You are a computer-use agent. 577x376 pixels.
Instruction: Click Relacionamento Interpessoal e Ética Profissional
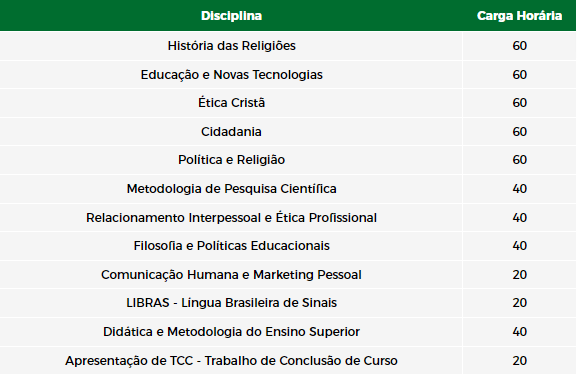tap(231, 217)
